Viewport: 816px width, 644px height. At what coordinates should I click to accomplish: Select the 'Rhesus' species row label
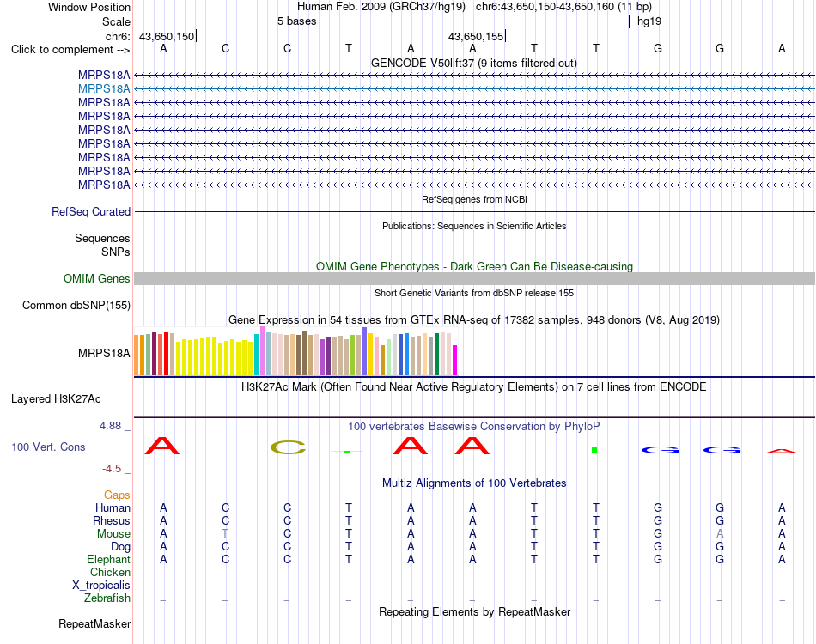click(x=112, y=520)
